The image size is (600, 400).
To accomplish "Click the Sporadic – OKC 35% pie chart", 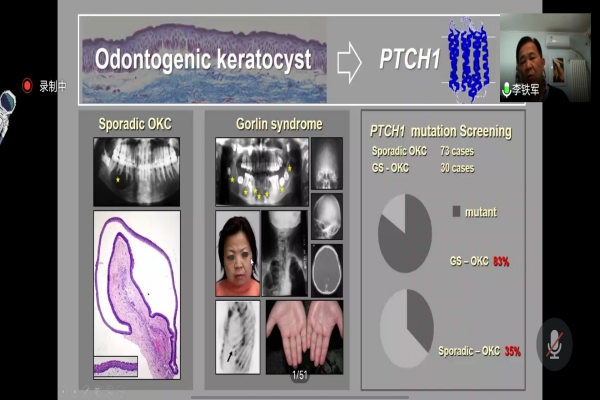I will point(407,328).
